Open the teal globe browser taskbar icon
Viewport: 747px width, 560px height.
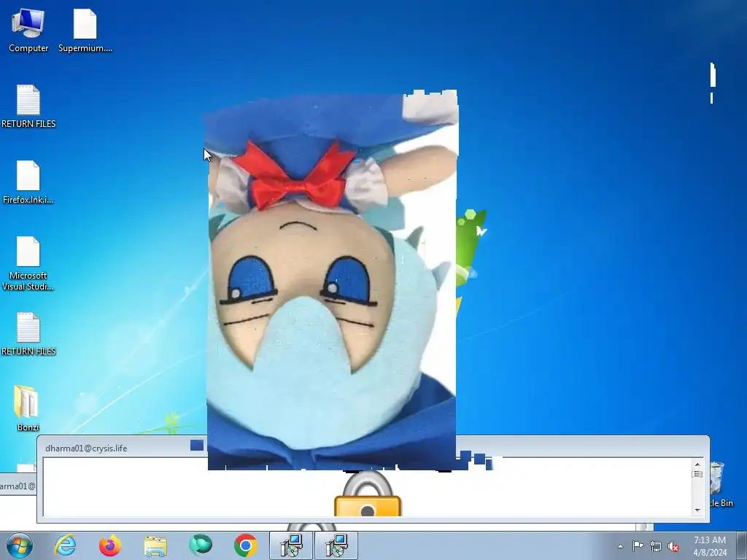point(201,545)
